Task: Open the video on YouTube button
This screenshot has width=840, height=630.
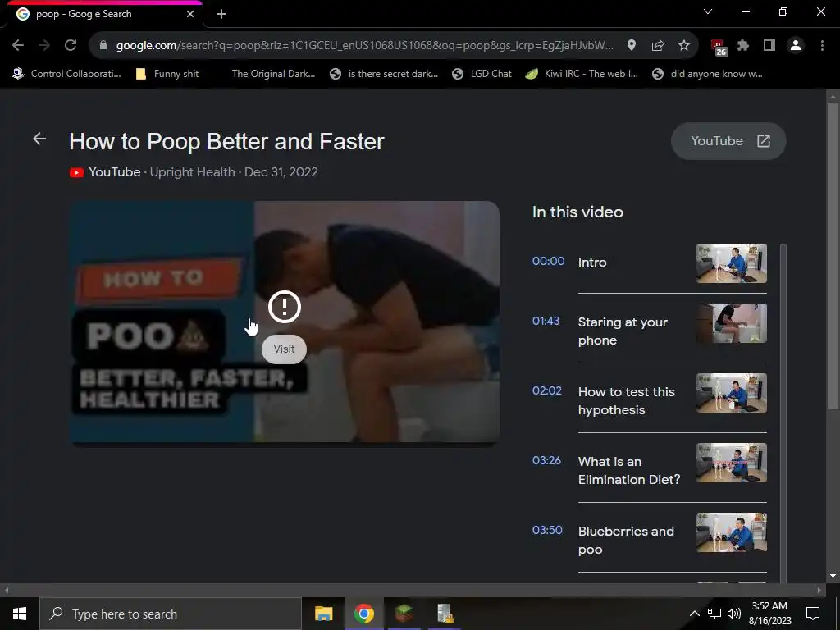Action: pos(728,141)
